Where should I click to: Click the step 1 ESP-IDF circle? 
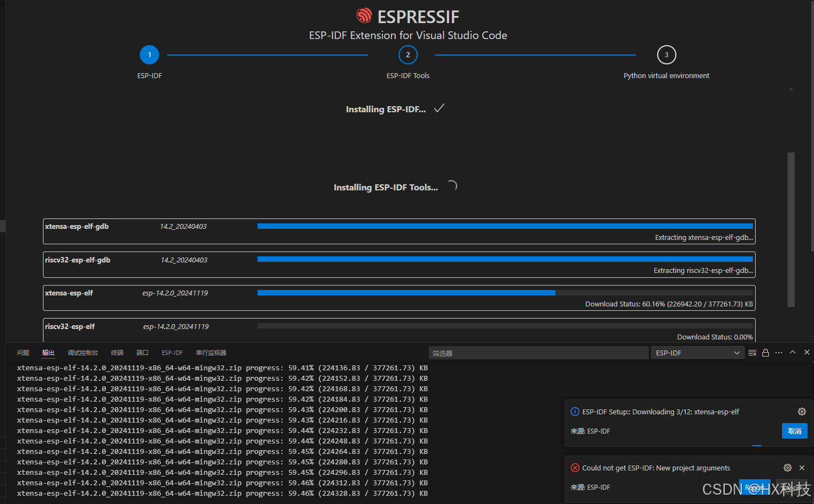click(149, 55)
